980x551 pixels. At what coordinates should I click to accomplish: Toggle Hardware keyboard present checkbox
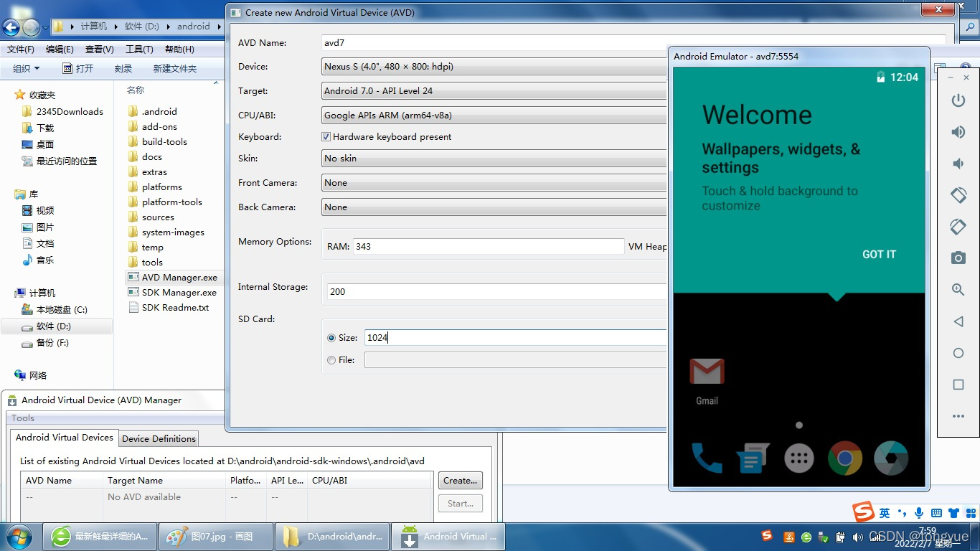pyautogui.click(x=326, y=136)
